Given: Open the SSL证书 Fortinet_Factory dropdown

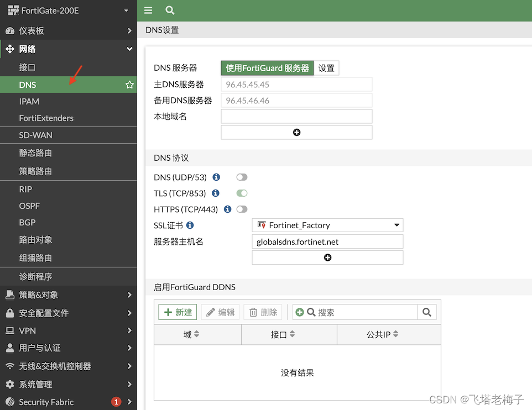Looking at the screenshot, I should click(327, 225).
